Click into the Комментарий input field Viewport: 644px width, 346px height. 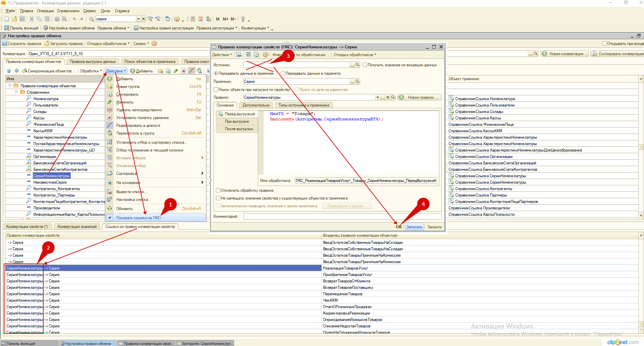coord(342,216)
